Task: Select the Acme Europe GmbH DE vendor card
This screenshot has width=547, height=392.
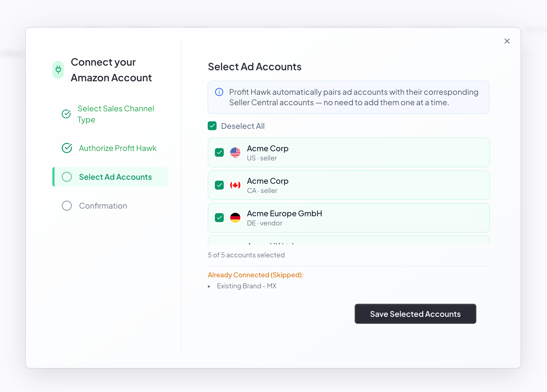Action: click(x=348, y=218)
